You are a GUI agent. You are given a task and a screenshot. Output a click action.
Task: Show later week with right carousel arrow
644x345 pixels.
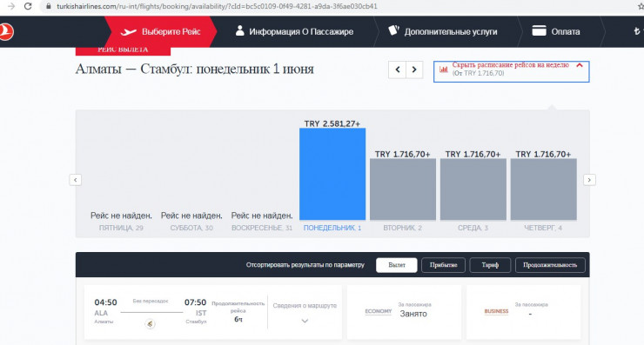click(x=589, y=180)
